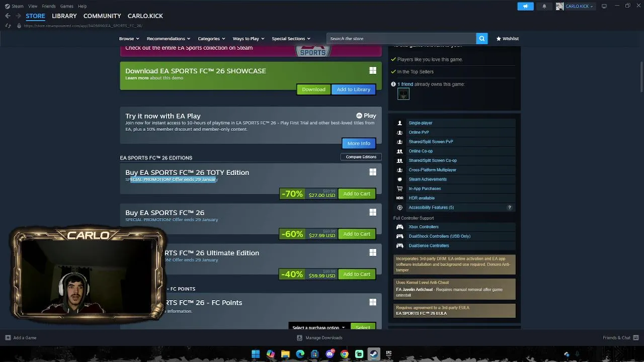Click the DualSense Controllers gamepad icon

click(400, 246)
